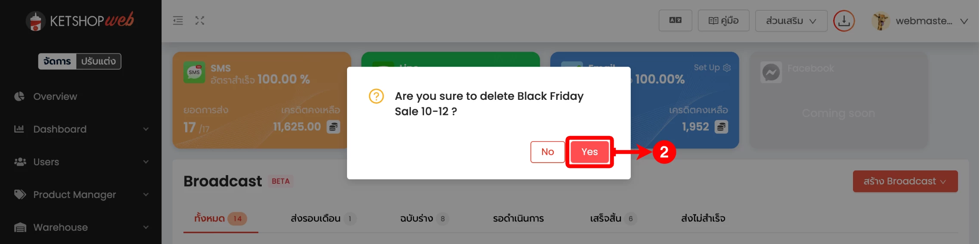Select the เสร็จสิ้น tab
Viewport: 980px width, 244px height.
click(x=612, y=219)
